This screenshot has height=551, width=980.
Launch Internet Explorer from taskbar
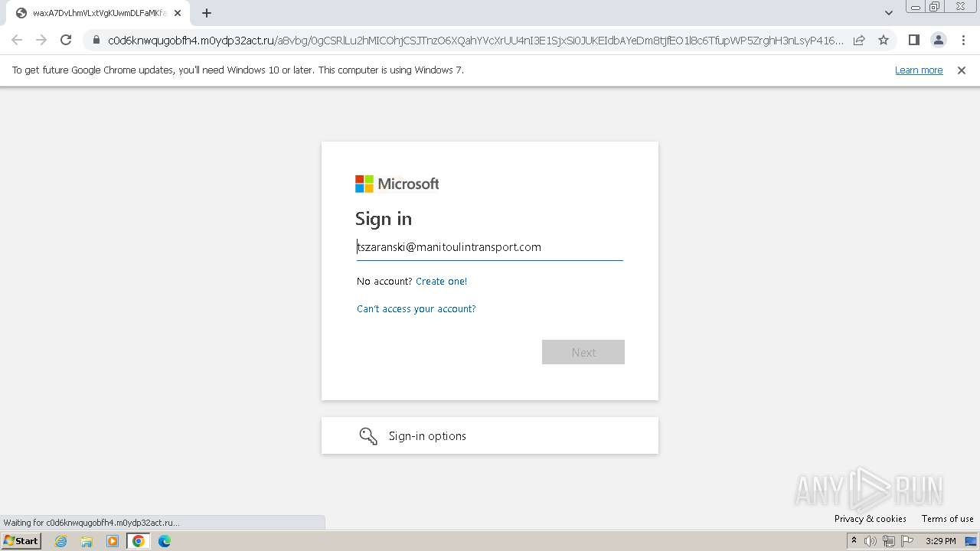[61, 541]
